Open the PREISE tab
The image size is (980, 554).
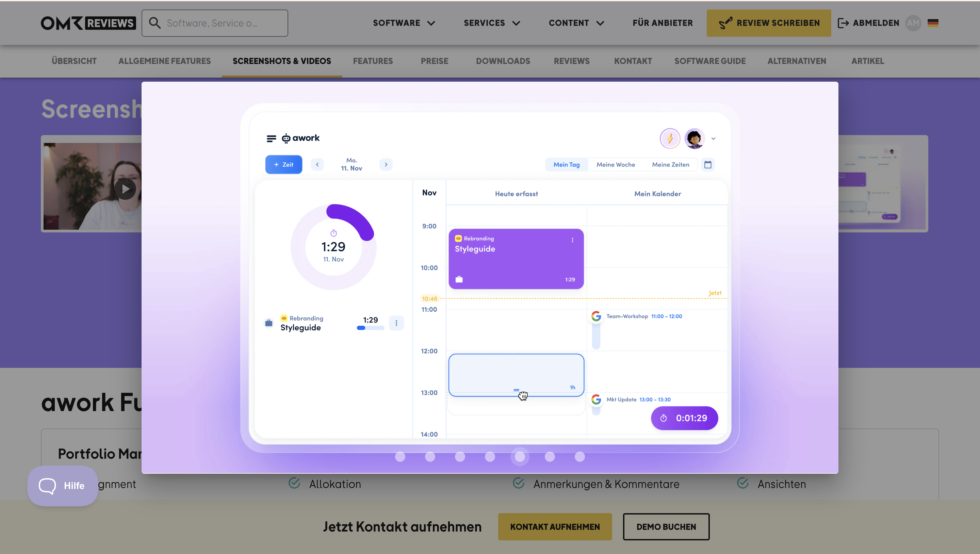pyautogui.click(x=435, y=61)
